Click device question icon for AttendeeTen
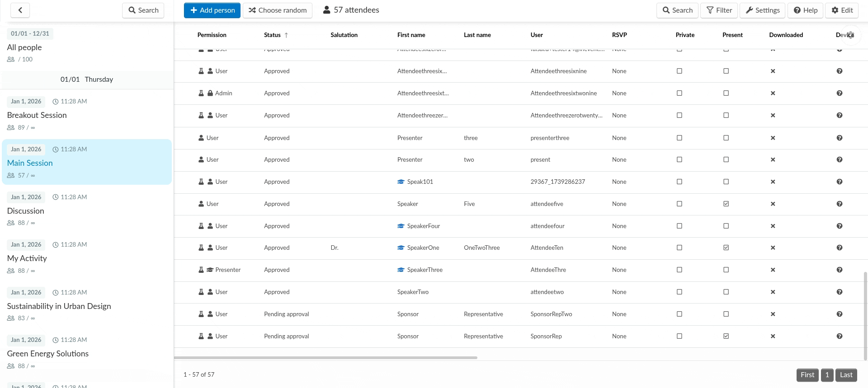 (x=839, y=248)
